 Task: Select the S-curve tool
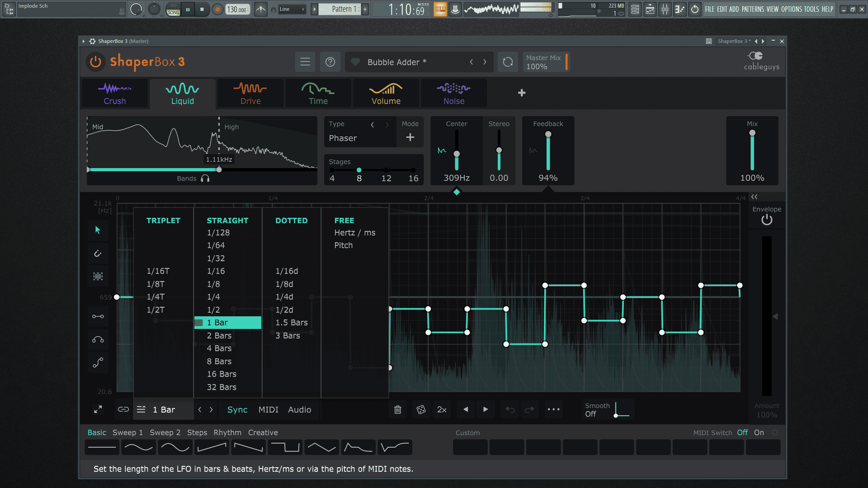tap(98, 363)
